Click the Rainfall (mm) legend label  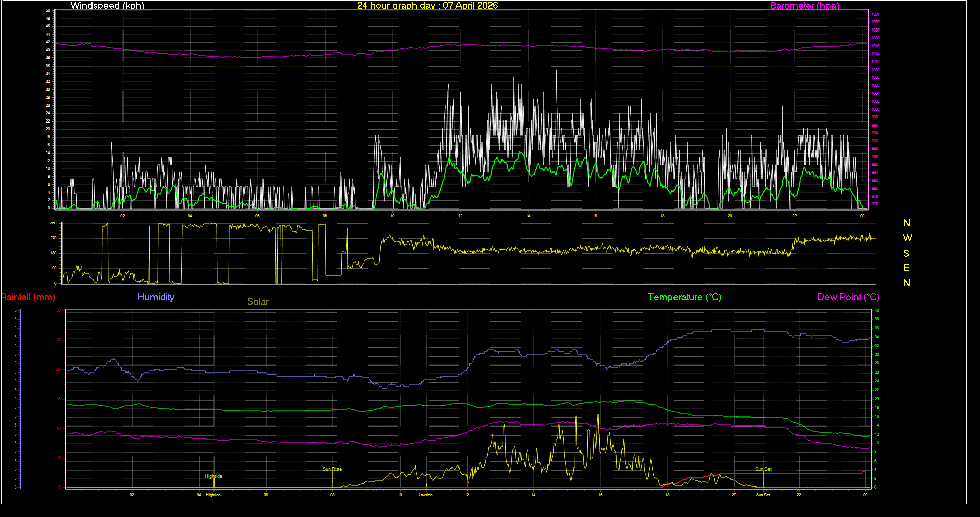point(28,297)
